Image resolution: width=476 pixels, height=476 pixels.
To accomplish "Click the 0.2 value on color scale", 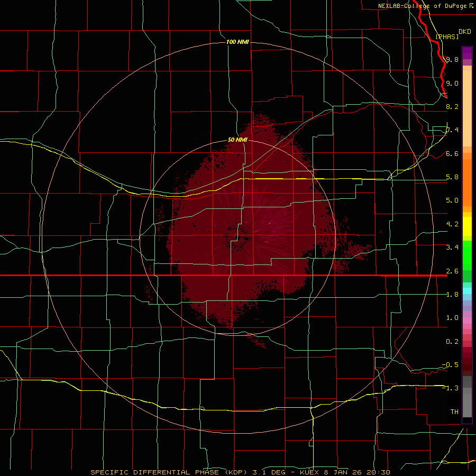I will point(452,342).
